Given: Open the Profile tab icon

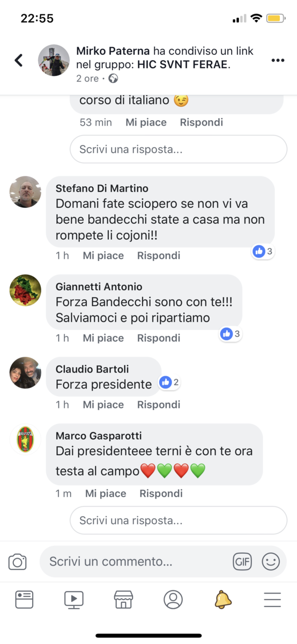Looking at the screenshot, I should coord(173,599).
